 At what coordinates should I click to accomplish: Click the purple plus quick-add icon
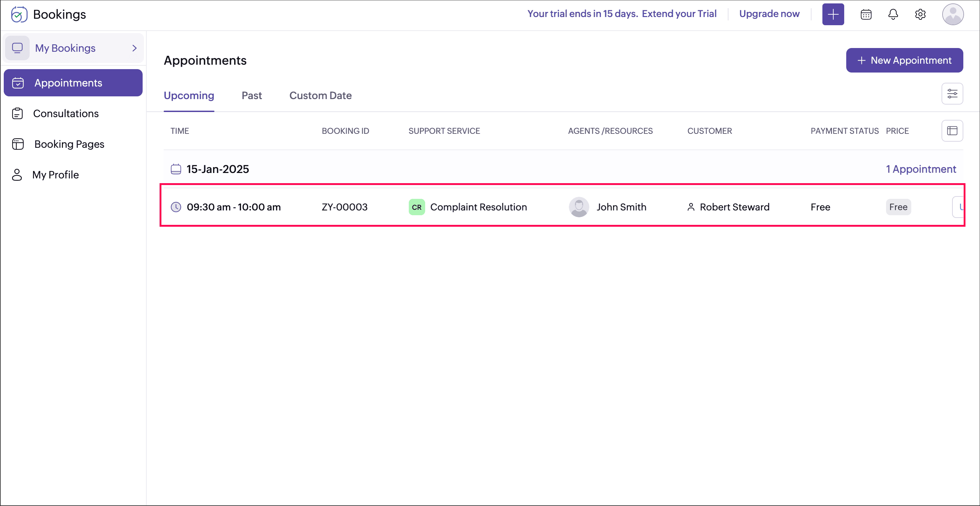click(833, 14)
